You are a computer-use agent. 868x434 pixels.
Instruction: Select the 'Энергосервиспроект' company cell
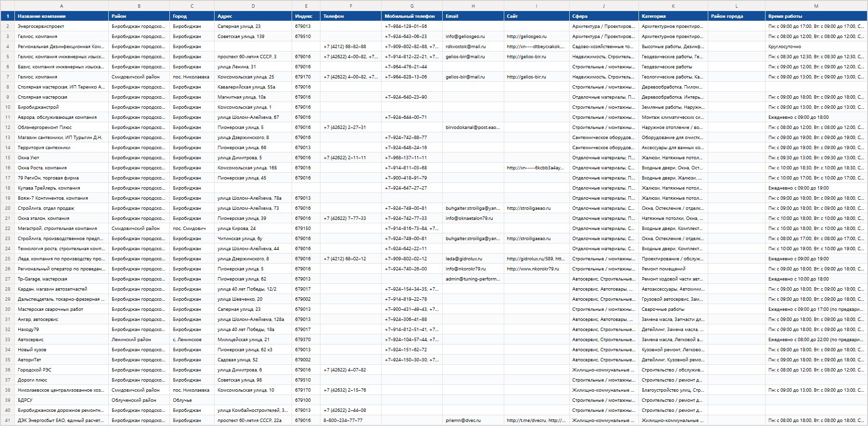point(62,26)
